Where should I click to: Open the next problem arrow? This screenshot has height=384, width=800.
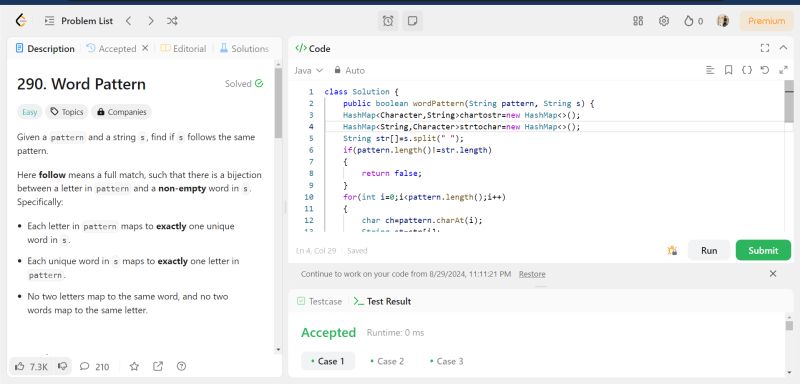click(151, 21)
